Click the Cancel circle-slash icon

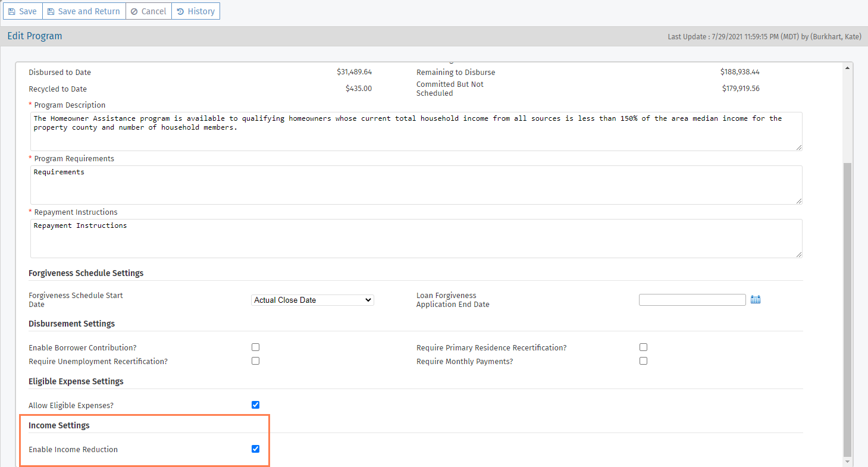click(134, 11)
